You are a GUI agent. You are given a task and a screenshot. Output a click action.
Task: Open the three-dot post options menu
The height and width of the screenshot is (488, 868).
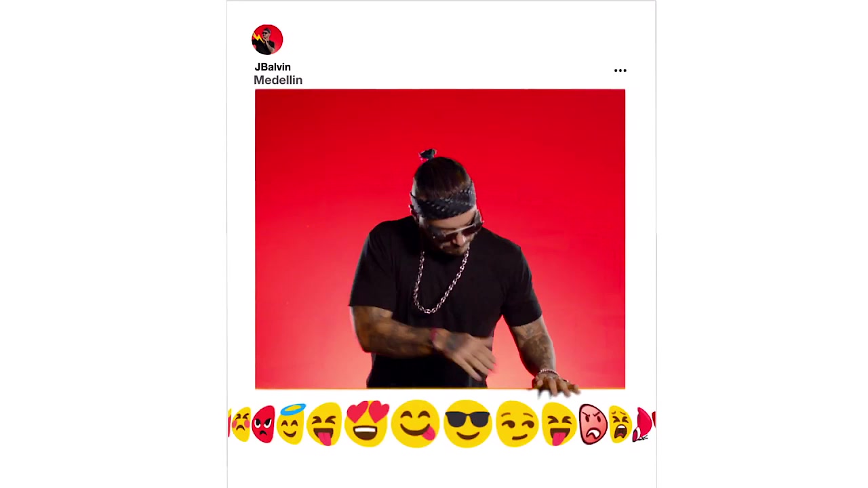pos(620,70)
